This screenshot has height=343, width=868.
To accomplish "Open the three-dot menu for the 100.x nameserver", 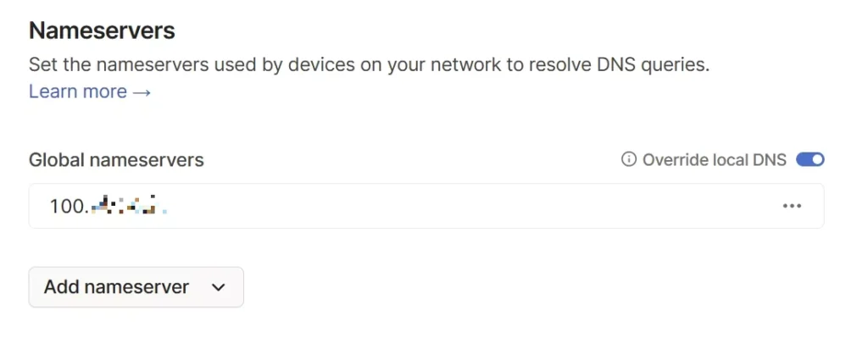I will (792, 206).
